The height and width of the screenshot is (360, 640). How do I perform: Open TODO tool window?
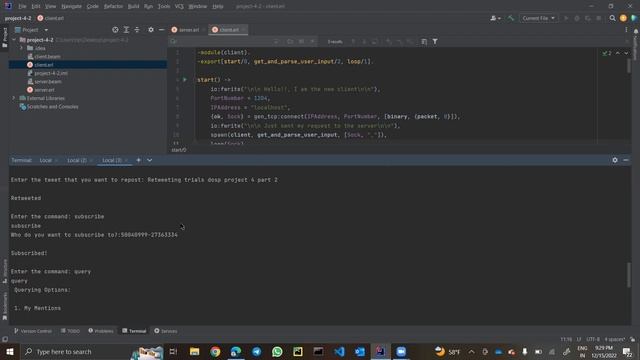70,331
